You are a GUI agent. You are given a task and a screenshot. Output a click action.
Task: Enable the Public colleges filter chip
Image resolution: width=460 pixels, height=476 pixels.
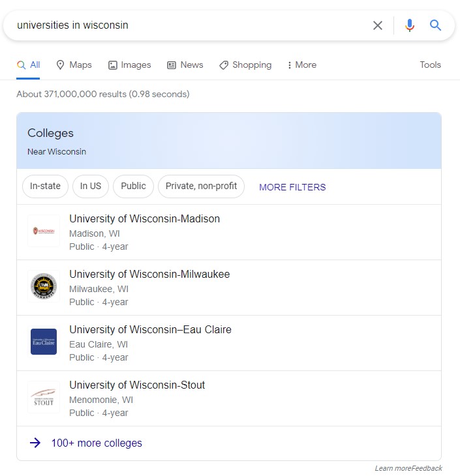pyautogui.click(x=133, y=186)
